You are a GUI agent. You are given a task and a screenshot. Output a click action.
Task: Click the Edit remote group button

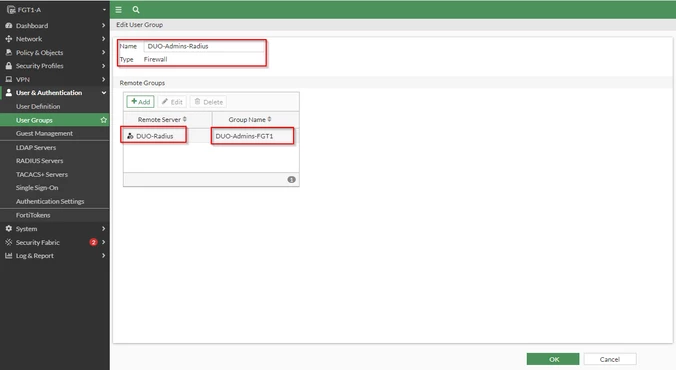(172, 102)
